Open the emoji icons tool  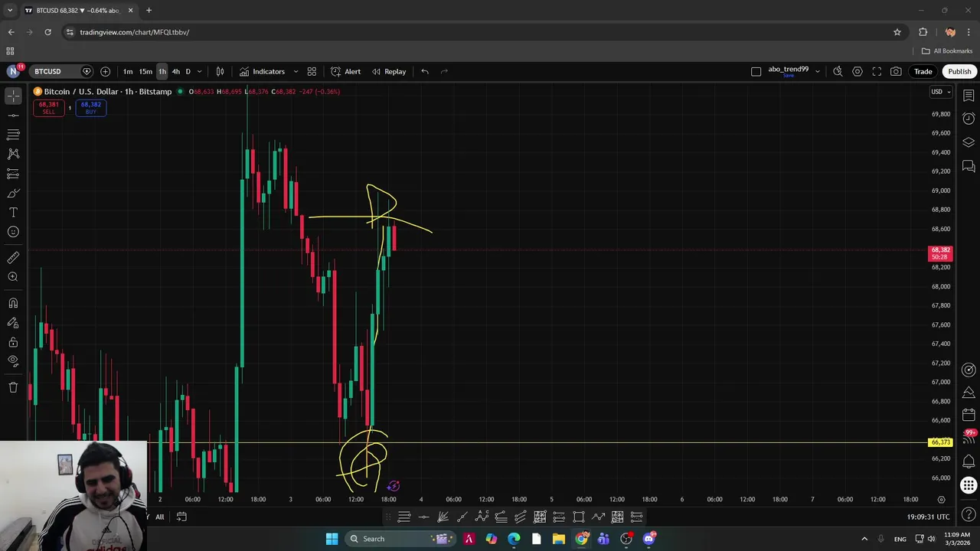pos(13,232)
